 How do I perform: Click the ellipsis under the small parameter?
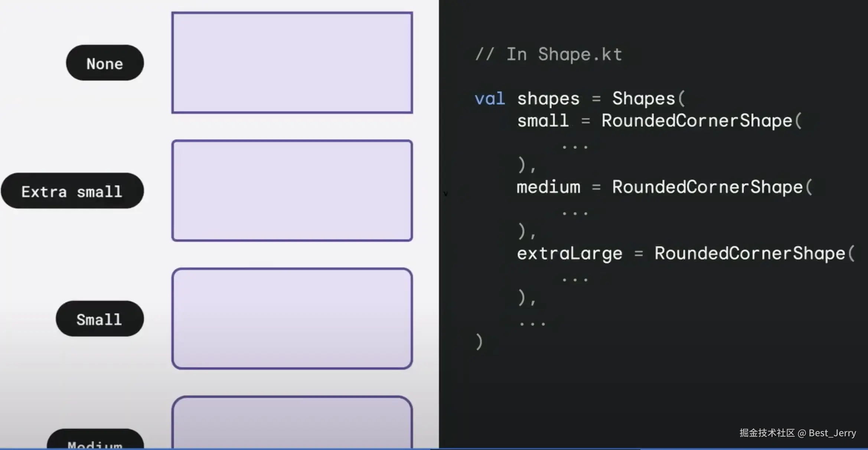tap(575, 147)
